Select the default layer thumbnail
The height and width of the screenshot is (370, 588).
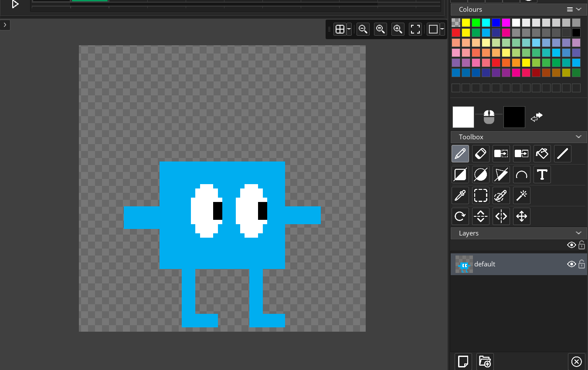[x=464, y=264]
